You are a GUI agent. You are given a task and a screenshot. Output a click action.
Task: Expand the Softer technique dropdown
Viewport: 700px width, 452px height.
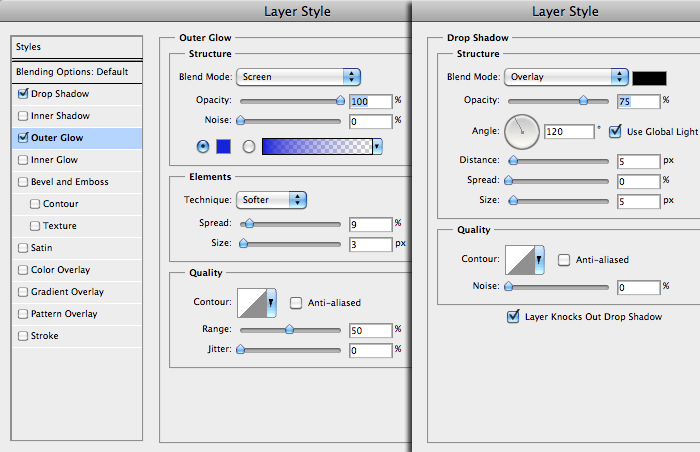pos(271,199)
